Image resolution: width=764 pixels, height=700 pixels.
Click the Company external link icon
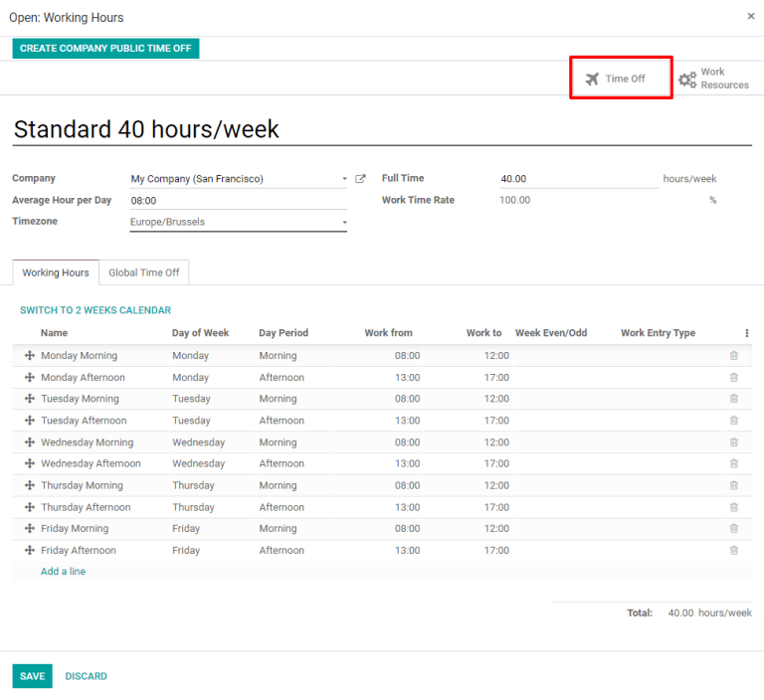coord(360,179)
